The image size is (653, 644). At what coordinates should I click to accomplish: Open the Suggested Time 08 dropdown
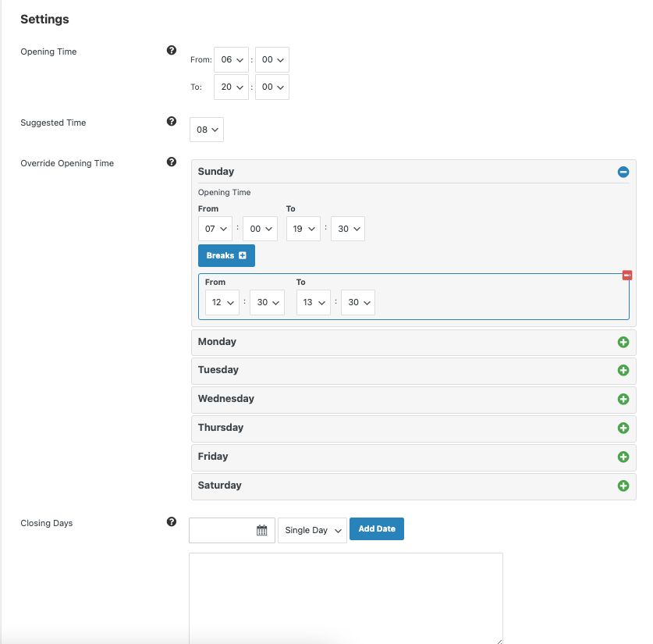point(207,130)
